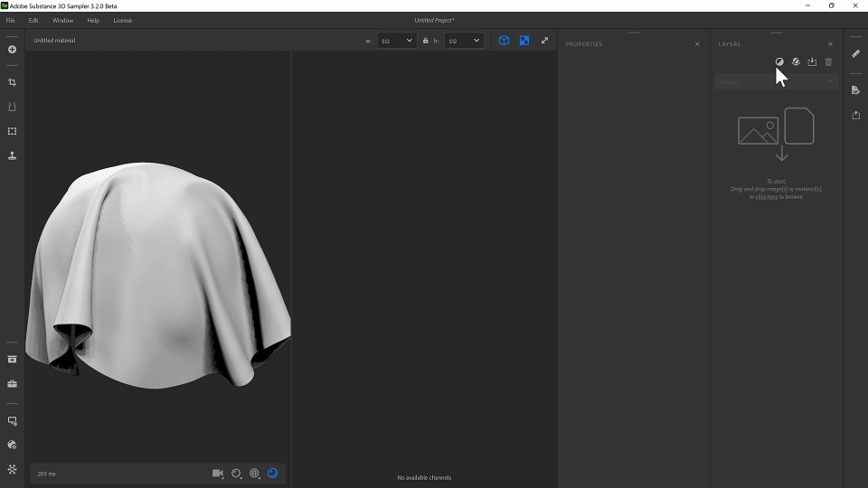The width and height of the screenshot is (868, 488).
Task: Open height resolution dropdown showing 512
Action: click(464, 41)
